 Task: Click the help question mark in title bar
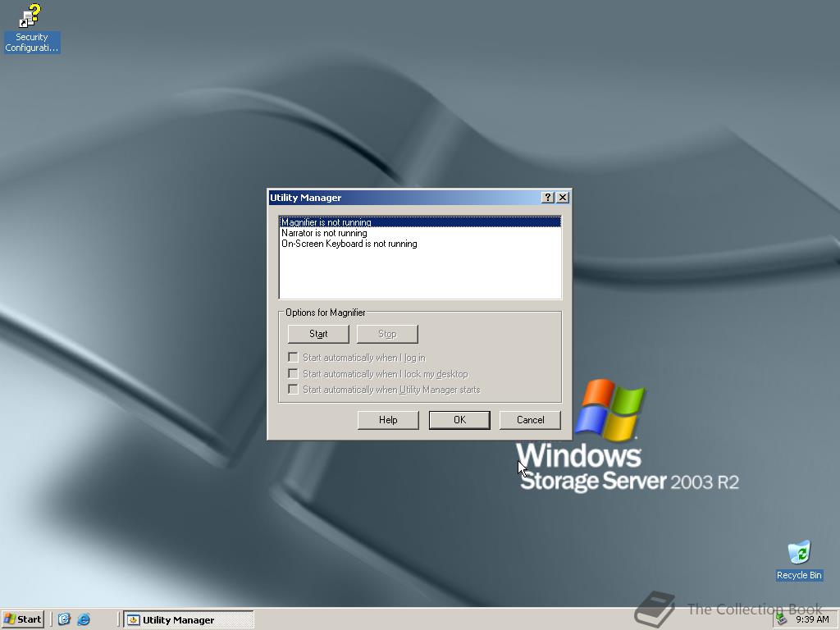click(x=547, y=197)
